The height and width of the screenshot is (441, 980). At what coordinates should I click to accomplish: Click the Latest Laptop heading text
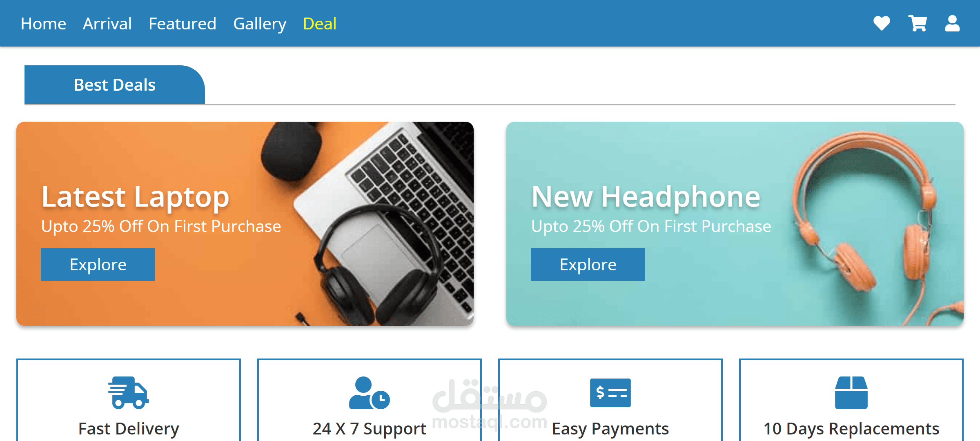135,197
